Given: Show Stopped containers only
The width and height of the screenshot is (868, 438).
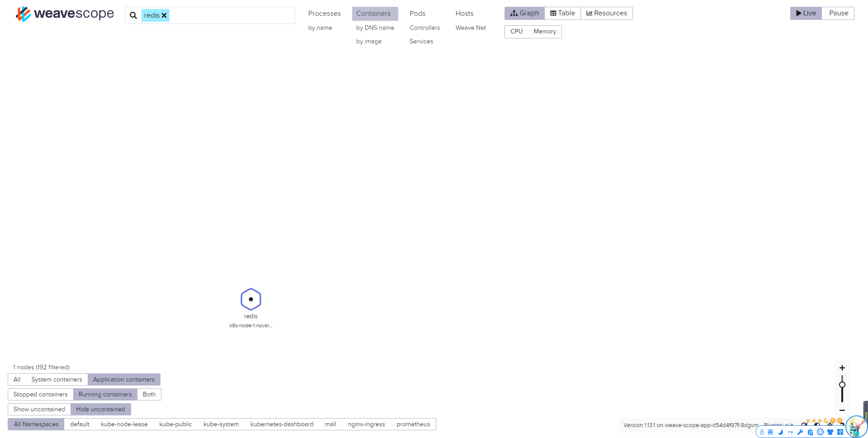Looking at the screenshot, I should pyautogui.click(x=41, y=395).
